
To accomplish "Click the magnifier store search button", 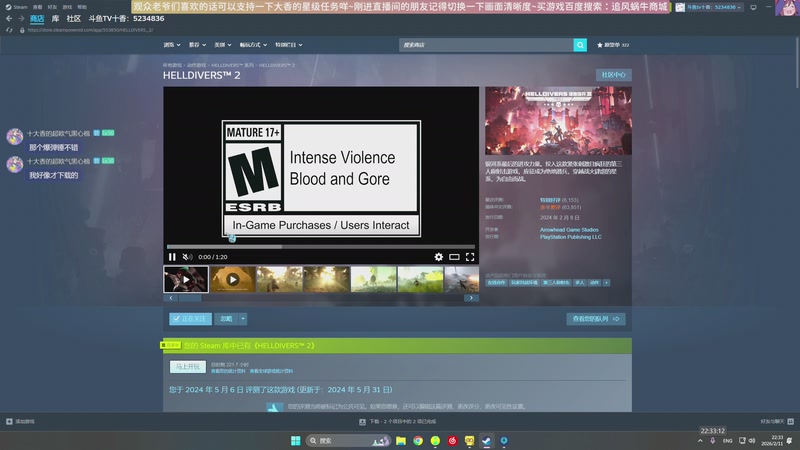I will 580,45.
